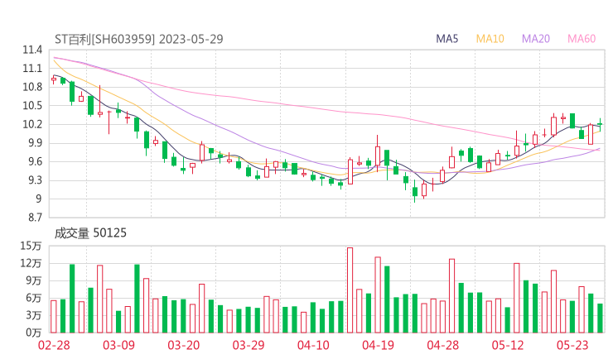Click the 3万 volume axis label
The width and height of the screenshot is (613, 364).
coord(34,315)
